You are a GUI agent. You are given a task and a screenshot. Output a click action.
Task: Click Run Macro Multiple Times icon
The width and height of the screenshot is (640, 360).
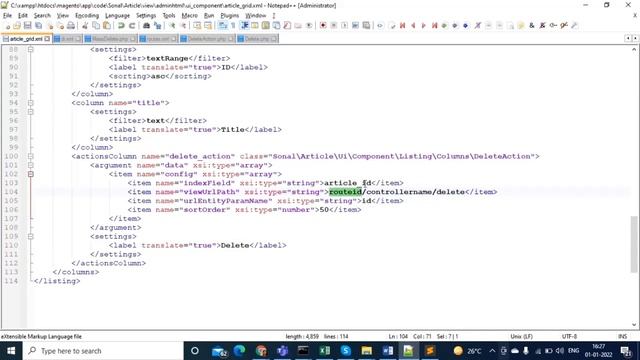click(x=355, y=26)
